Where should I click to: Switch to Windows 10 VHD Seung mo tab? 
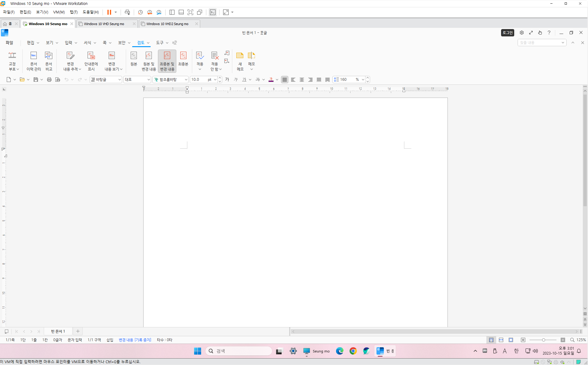[104, 24]
